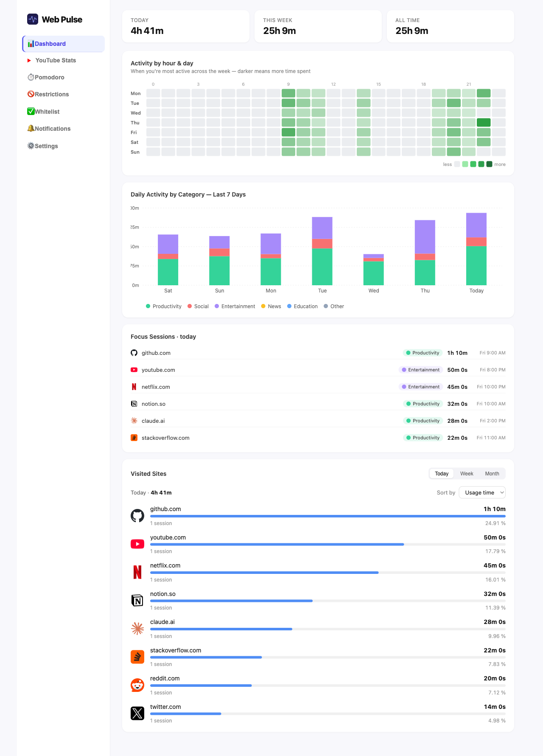Image resolution: width=543 pixels, height=756 pixels.
Task: Click Entertainment tag on netflix.com session
Action: (x=421, y=387)
